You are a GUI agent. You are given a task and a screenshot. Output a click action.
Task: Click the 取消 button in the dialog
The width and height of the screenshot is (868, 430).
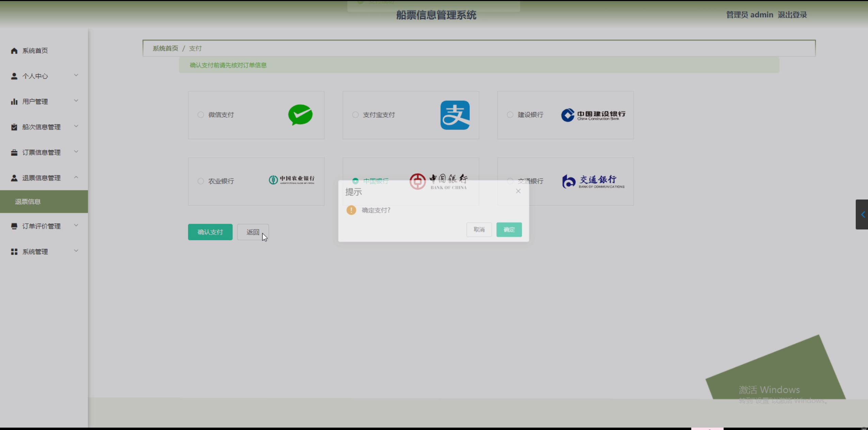click(479, 229)
